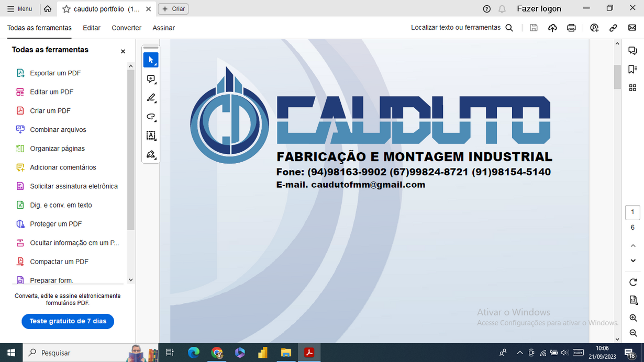The image size is (644, 362).
Task: Choose the highlighter pen tool in quick toolbar
Action: [x=151, y=98]
